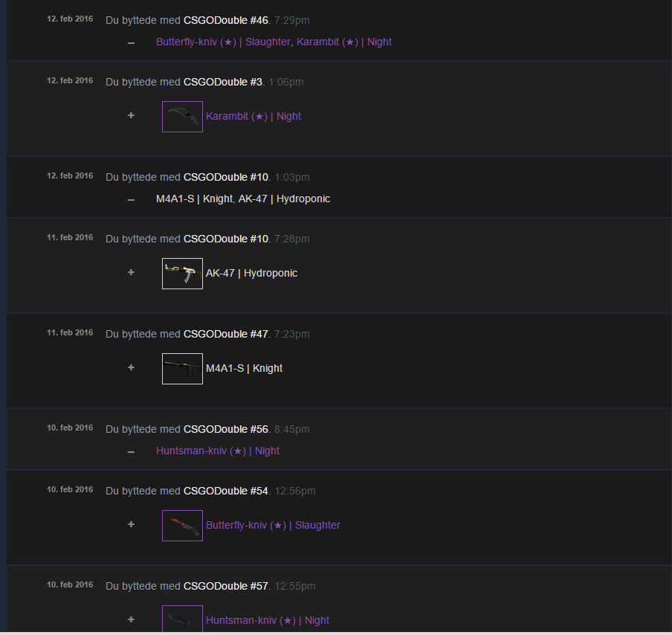Click the plus sign beside Karambit Night
The width and height of the screenshot is (672, 635).
[x=131, y=116]
